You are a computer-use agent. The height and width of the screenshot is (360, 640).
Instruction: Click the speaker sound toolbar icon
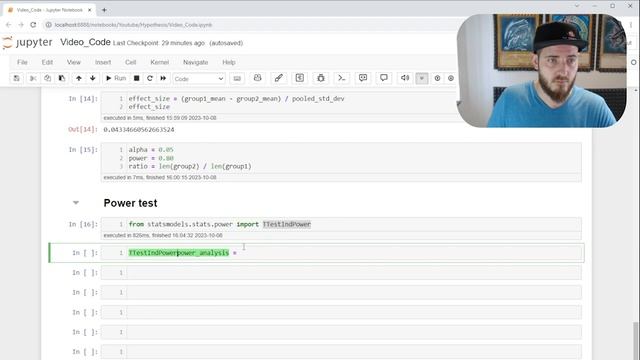[405, 78]
